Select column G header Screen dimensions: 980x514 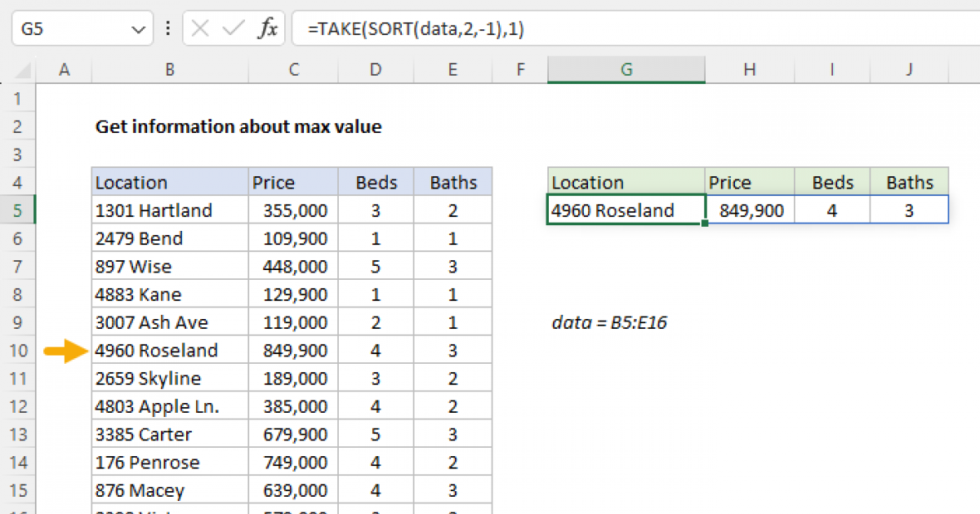(x=626, y=71)
